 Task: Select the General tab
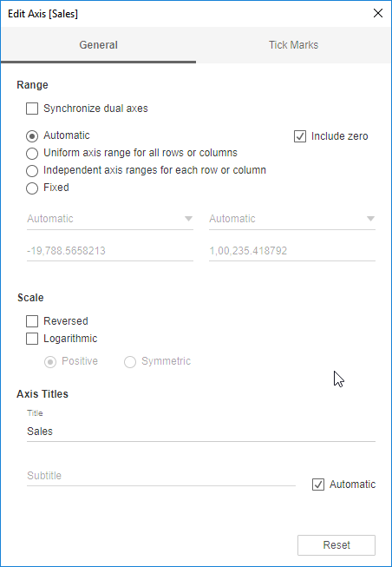(x=98, y=45)
